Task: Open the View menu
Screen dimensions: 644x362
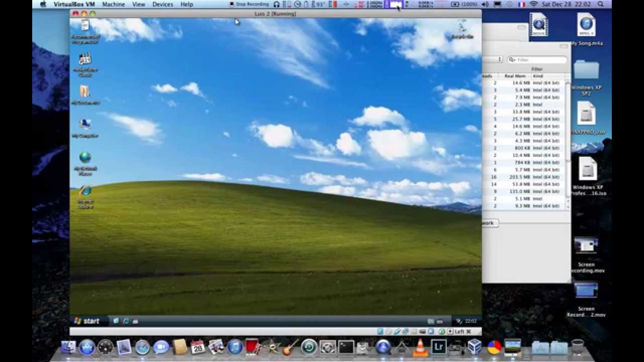Action: [x=138, y=4]
